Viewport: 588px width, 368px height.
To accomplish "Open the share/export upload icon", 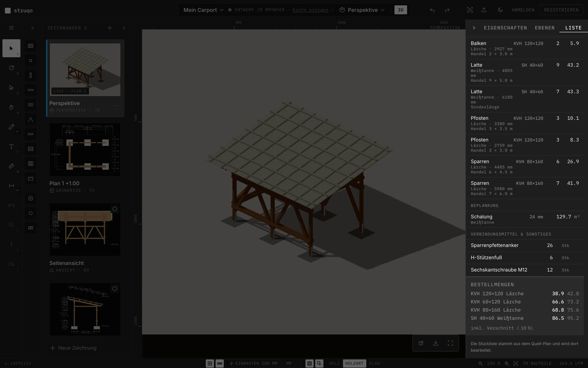I will pos(484,10).
